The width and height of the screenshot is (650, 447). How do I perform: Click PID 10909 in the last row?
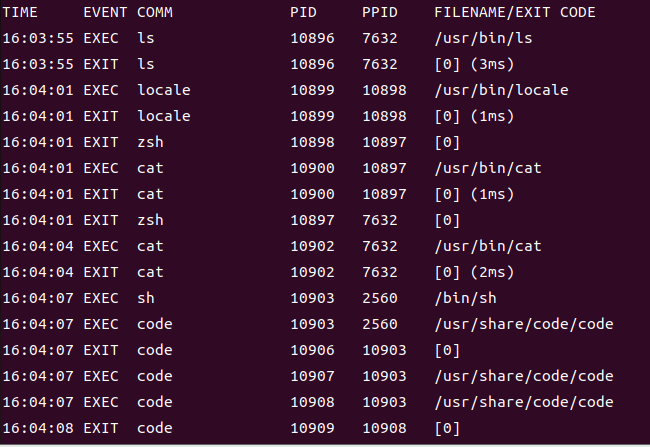coord(312,428)
